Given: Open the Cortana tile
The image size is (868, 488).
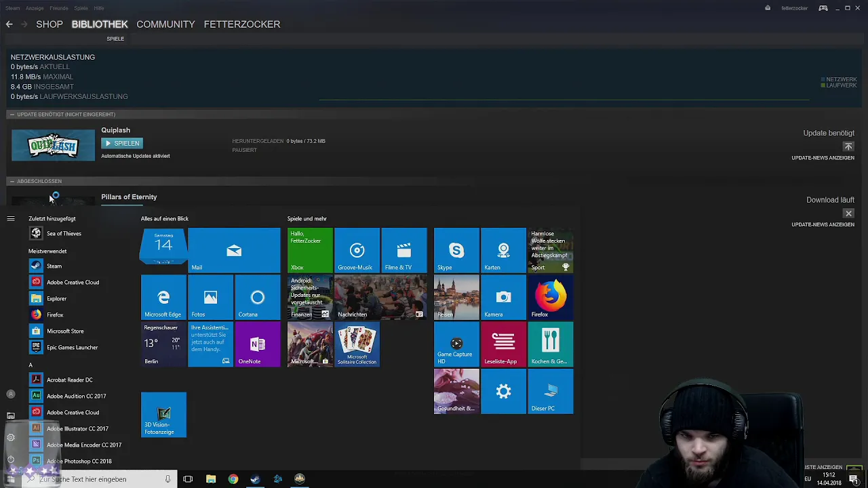Looking at the screenshot, I should tap(257, 298).
